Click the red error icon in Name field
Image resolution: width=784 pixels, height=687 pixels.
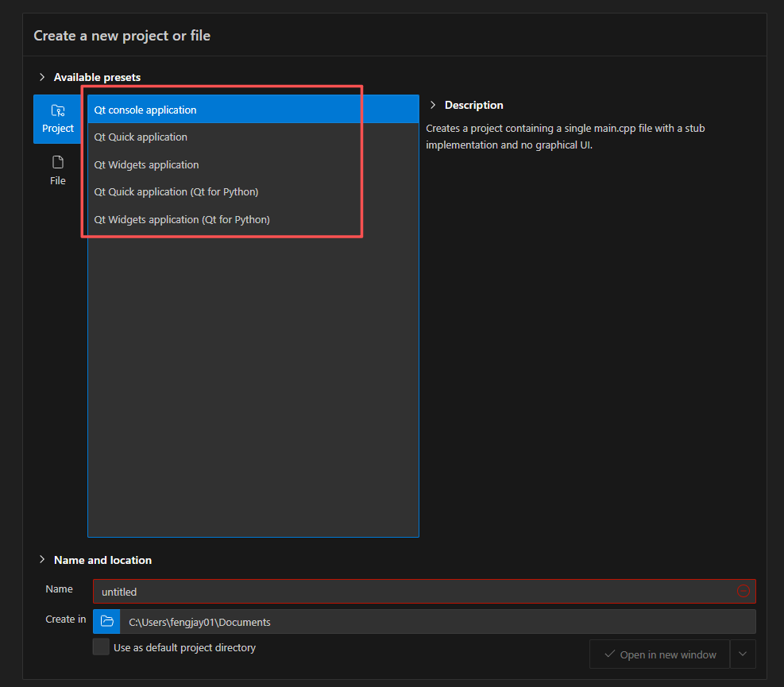pyautogui.click(x=743, y=591)
